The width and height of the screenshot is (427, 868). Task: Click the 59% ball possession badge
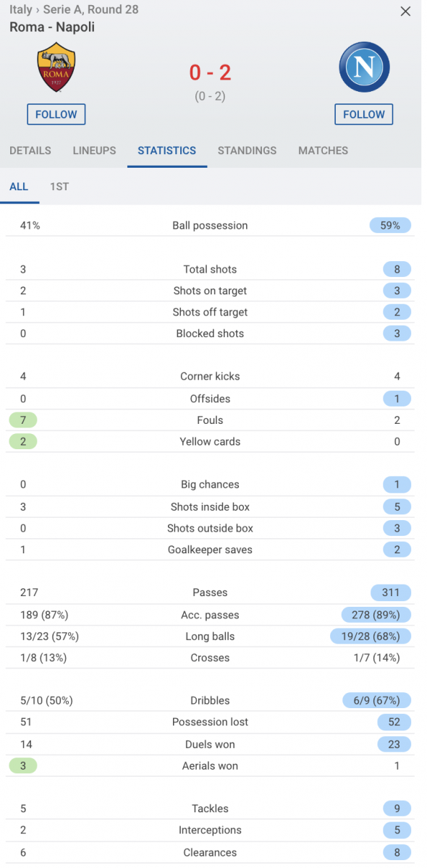(x=390, y=226)
